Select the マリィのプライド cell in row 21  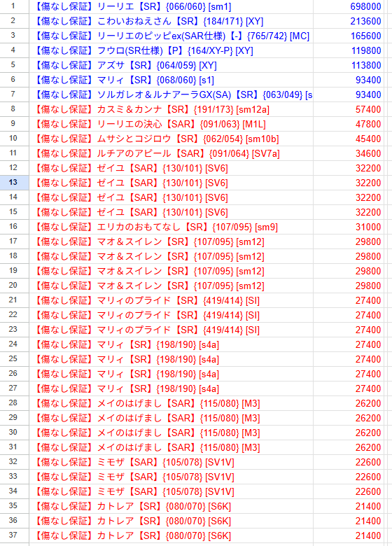point(171,300)
